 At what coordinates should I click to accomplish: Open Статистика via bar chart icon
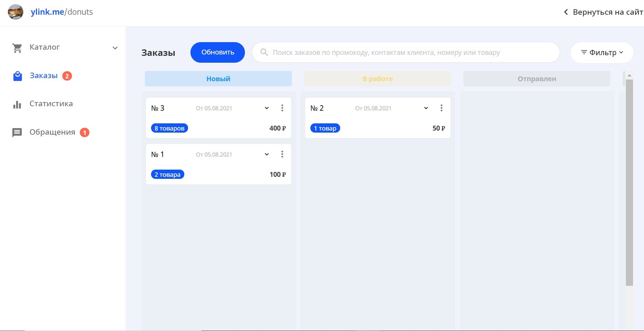pyautogui.click(x=17, y=104)
